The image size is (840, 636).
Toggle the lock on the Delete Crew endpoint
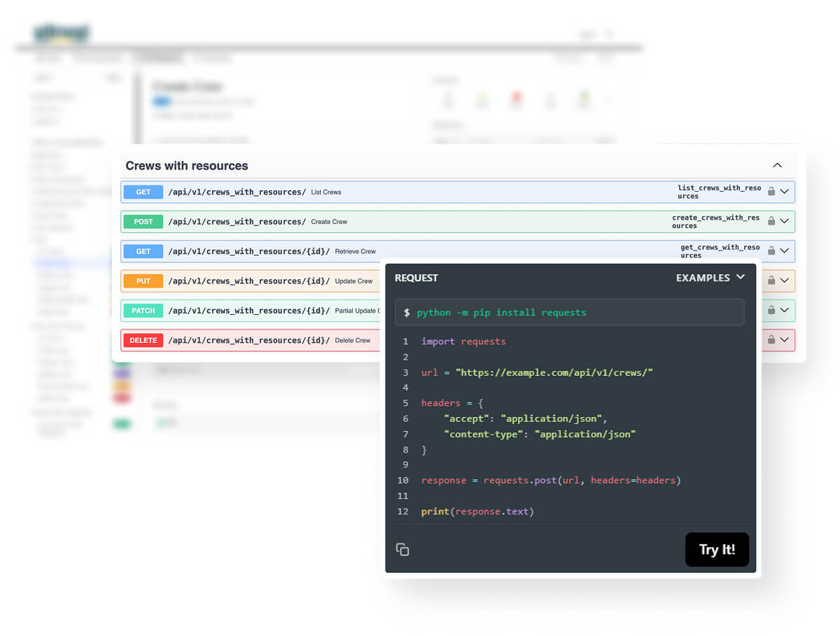click(773, 340)
